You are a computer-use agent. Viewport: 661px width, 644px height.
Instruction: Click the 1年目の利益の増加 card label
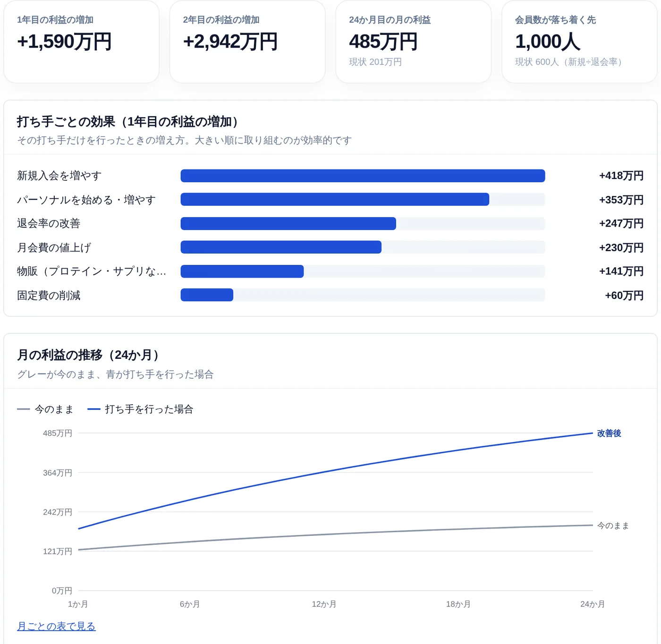[x=55, y=20]
